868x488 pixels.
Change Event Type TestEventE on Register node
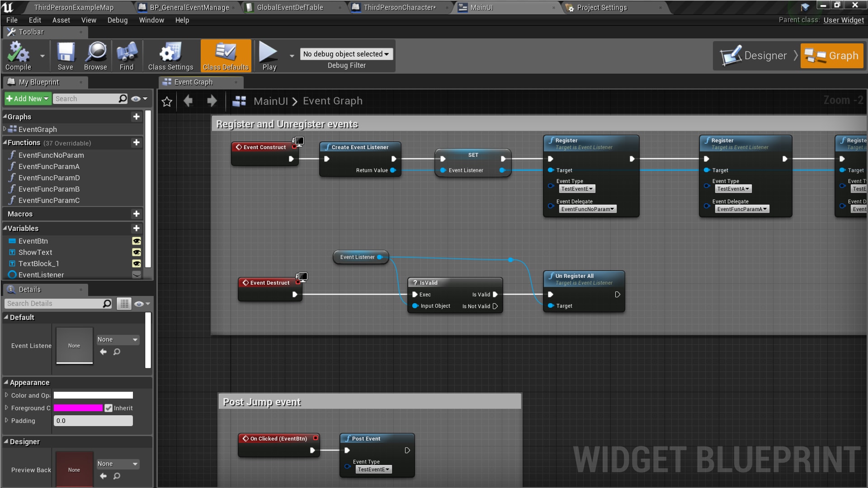coord(577,188)
